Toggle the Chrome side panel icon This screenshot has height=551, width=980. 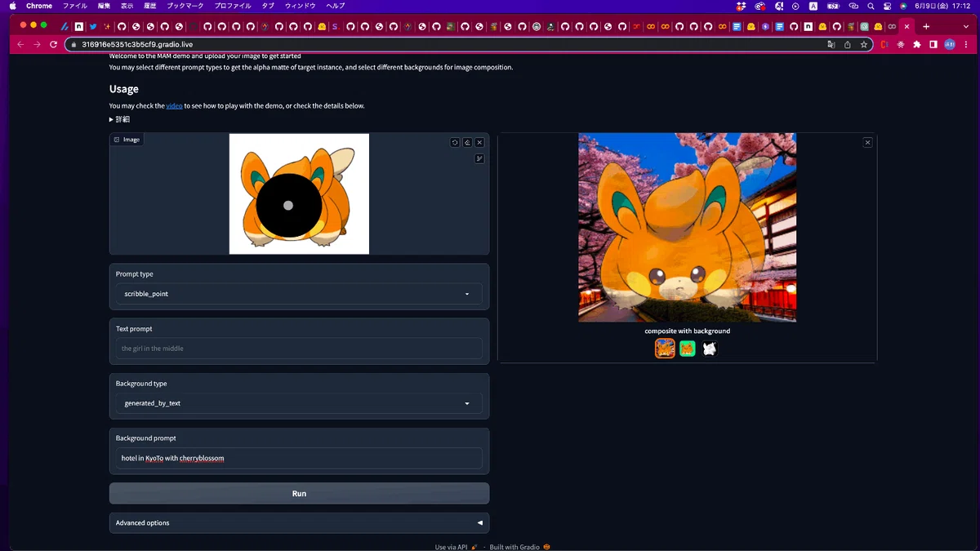(933, 44)
